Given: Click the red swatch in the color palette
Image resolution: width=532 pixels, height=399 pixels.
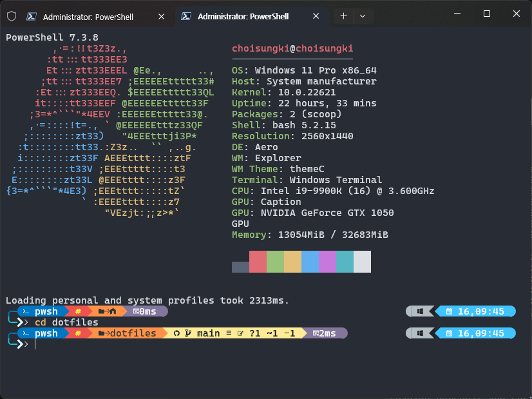Looking at the screenshot, I should coord(257,262).
